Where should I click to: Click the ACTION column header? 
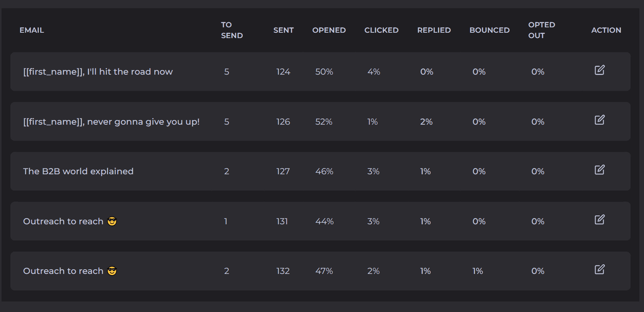pyautogui.click(x=606, y=30)
